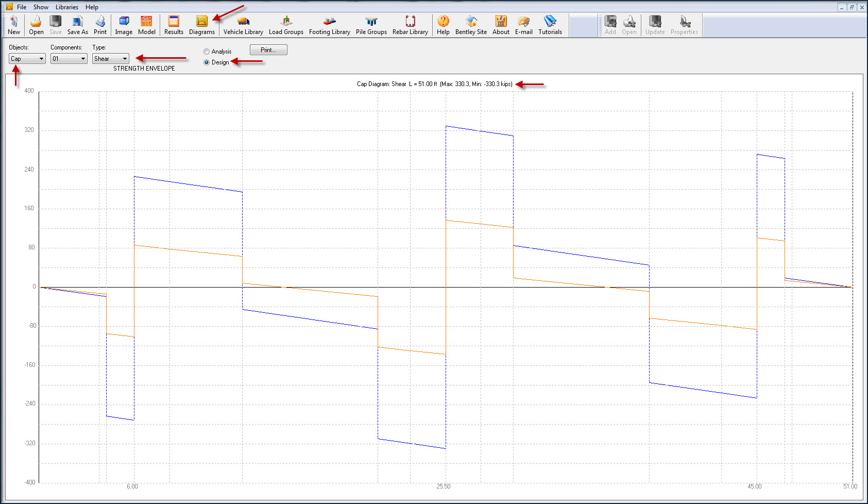Open the Diagrams view icon
868x504 pixels.
pyautogui.click(x=201, y=25)
